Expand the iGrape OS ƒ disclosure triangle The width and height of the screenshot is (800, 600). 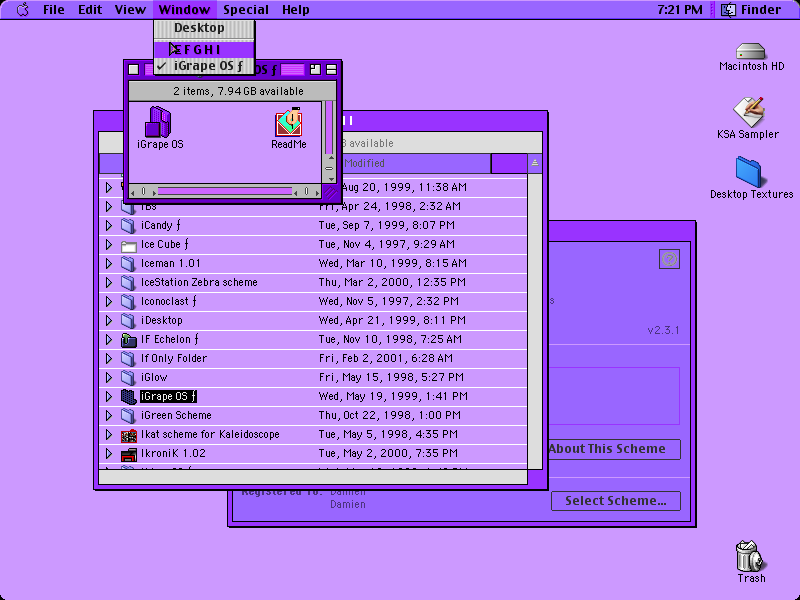[109, 396]
